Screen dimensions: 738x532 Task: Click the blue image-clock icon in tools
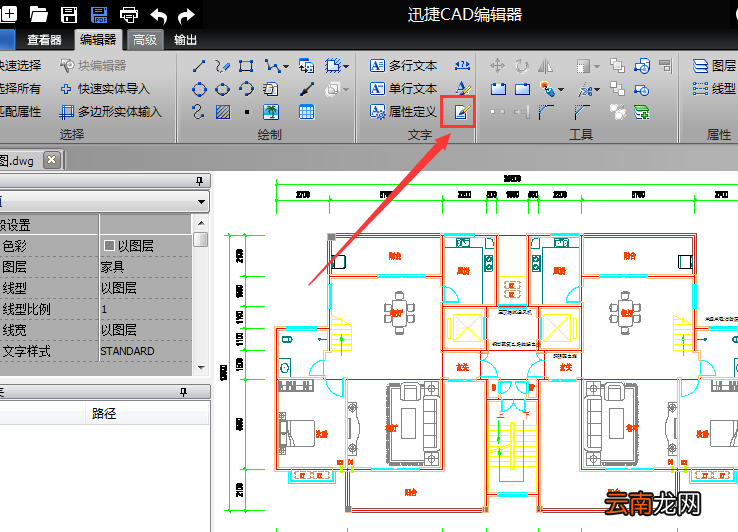pos(642,66)
